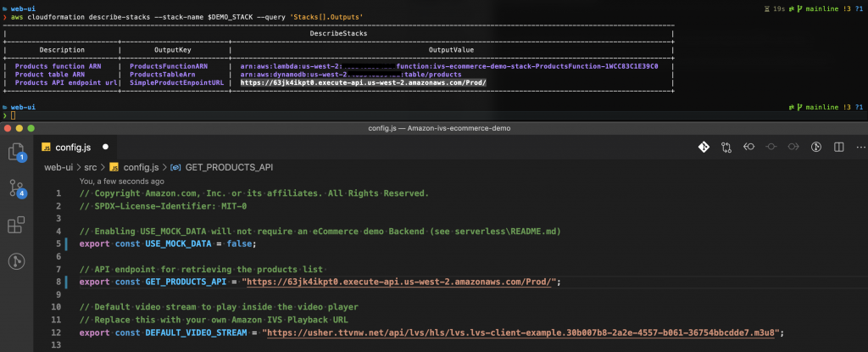Click the Open Changes compare icon
Image resolution: width=868 pixels, height=352 pixels.
point(726,147)
